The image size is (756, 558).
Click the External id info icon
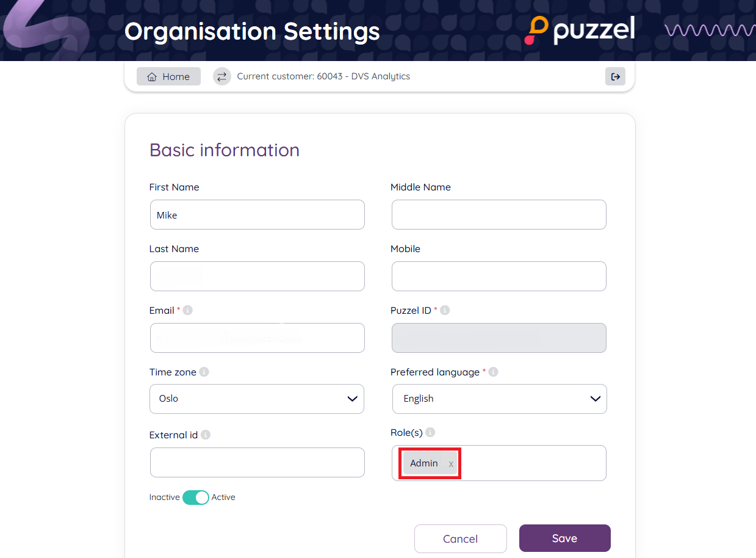206,435
